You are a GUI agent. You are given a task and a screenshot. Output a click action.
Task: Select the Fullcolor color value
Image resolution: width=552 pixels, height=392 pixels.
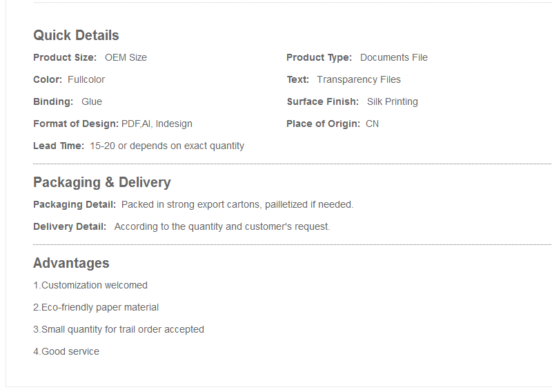(86, 79)
